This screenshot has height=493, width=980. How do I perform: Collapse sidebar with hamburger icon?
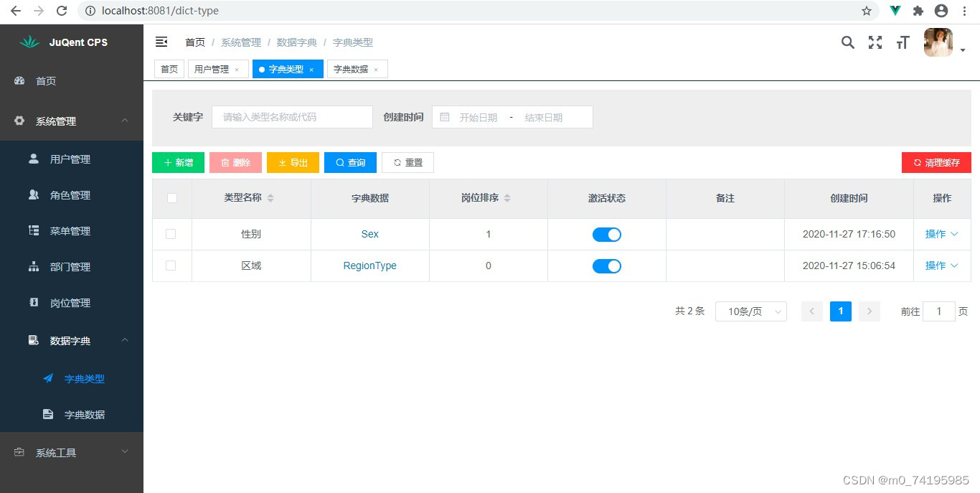point(161,42)
